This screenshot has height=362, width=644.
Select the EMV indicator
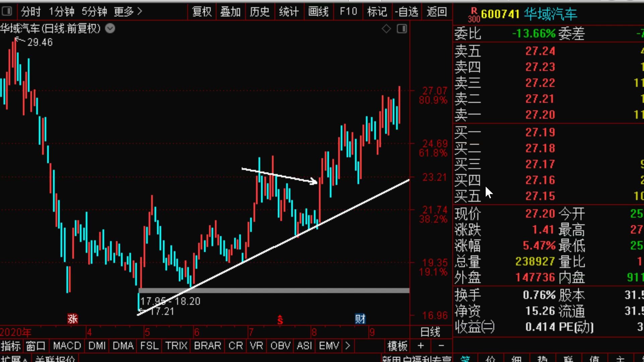coord(329,346)
